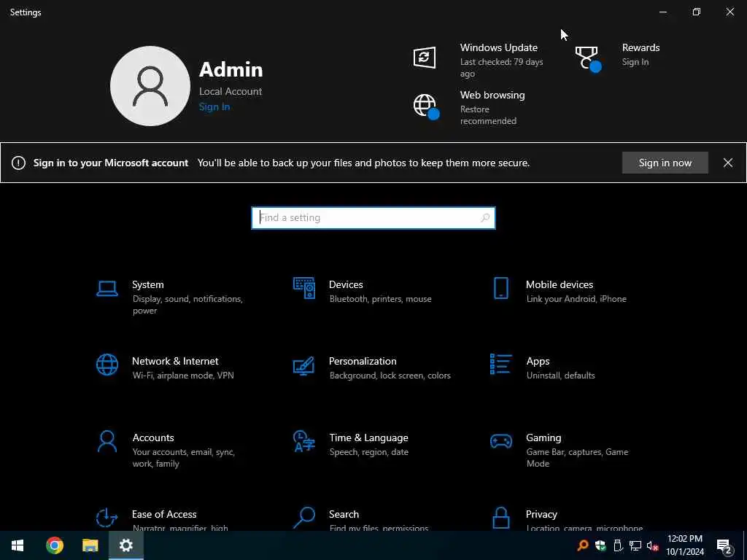The height and width of the screenshot is (560, 747).
Task: Click the Admin account name
Action: coord(231,69)
